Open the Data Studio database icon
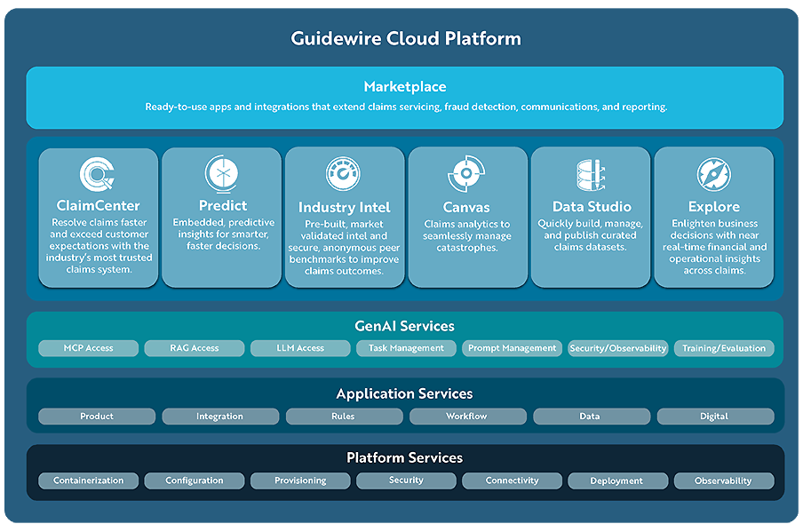This screenshot has height=532, width=803. (590, 176)
